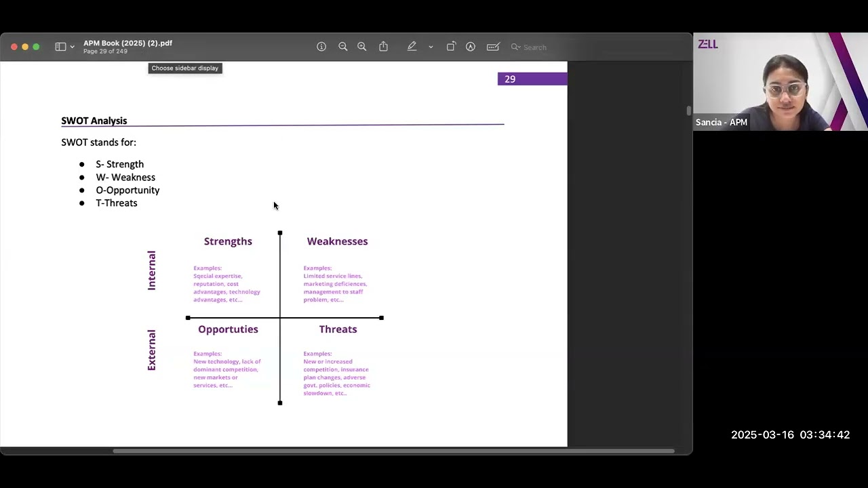This screenshot has height=488, width=868.
Task: Click the Sancia - APM video thumbnail
Action: [x=781, y=81]
